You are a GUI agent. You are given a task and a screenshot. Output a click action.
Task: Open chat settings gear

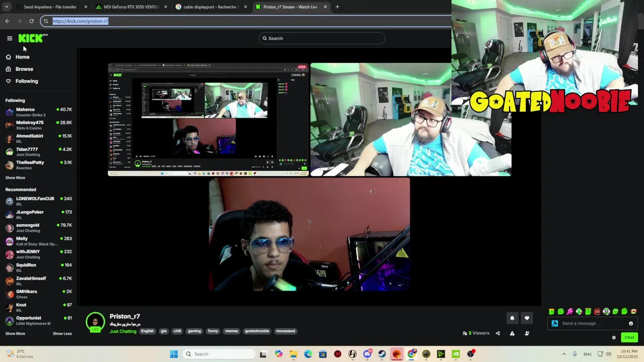(x=614, y=337)
